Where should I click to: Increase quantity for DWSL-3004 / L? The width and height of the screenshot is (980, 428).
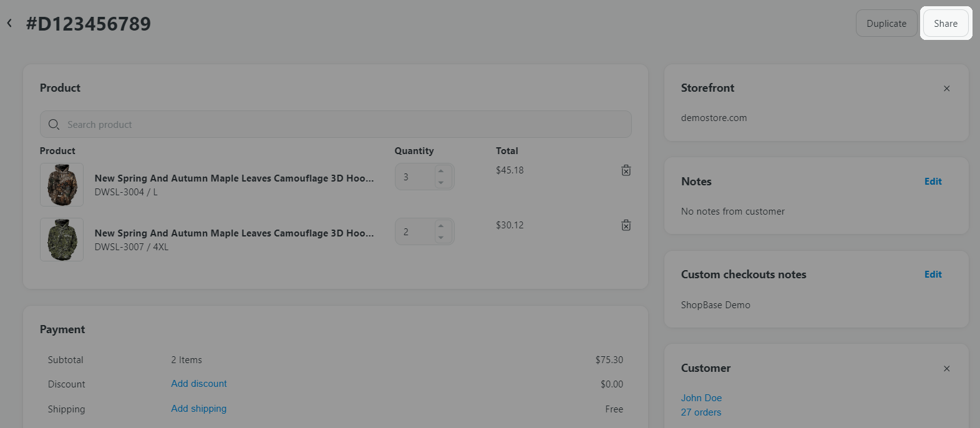click(x=441, y=171)
